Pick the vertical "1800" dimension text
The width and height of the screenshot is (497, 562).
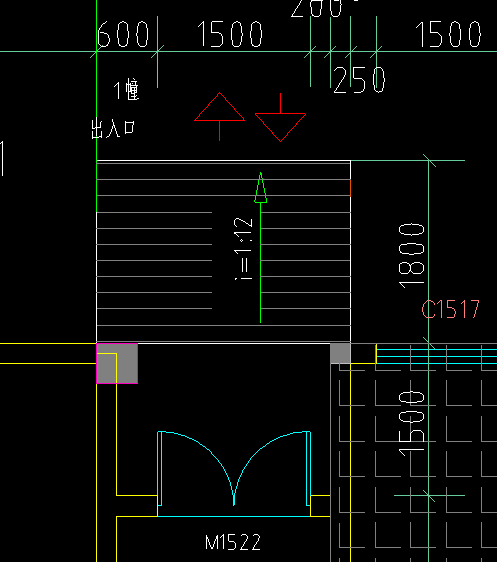[411, 256]
